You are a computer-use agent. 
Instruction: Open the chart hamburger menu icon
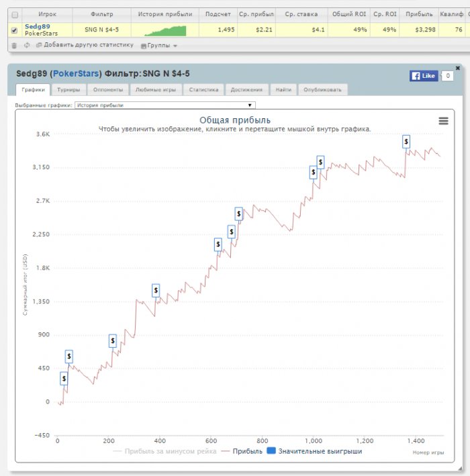444,121
